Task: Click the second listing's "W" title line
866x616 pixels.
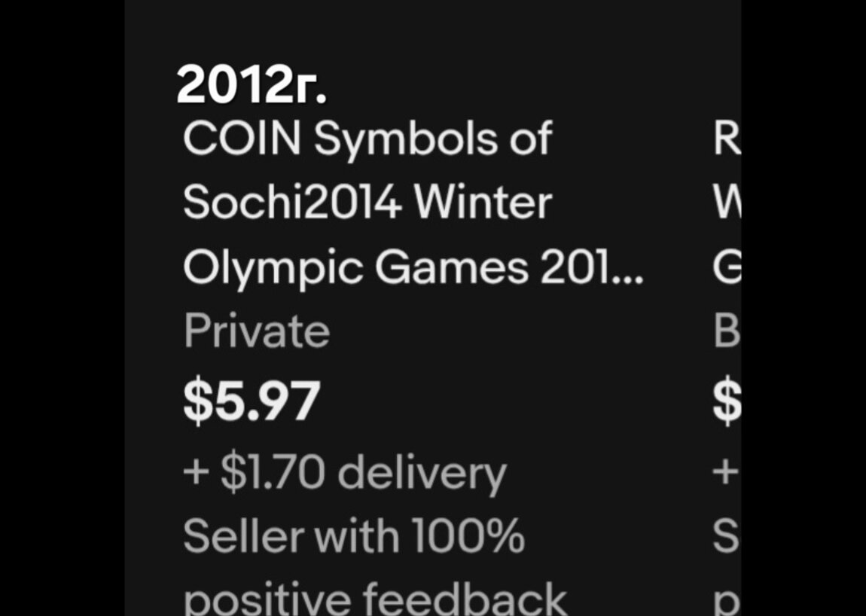Action: pyautogui.click(x=727, y=203)
